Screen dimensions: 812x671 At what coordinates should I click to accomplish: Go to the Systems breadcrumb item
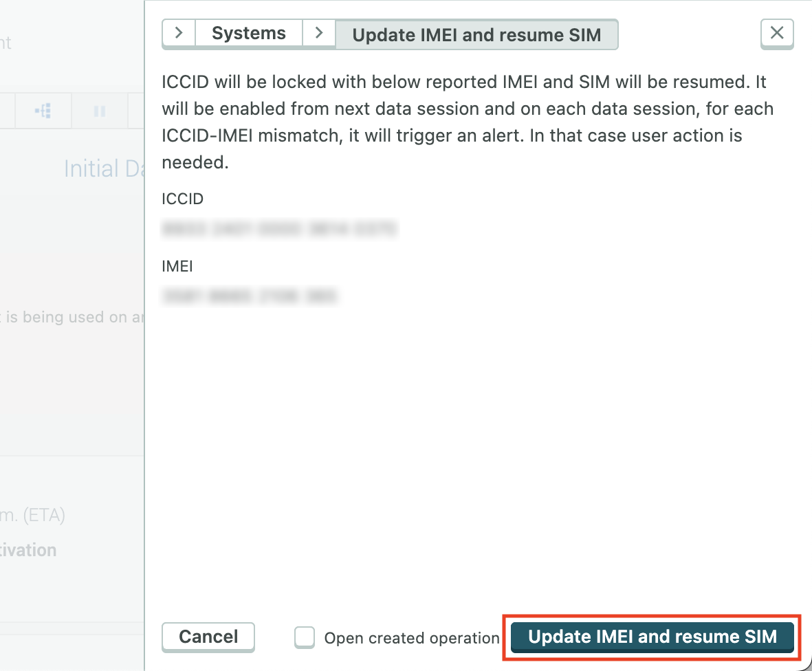click(x=249, y=33)
